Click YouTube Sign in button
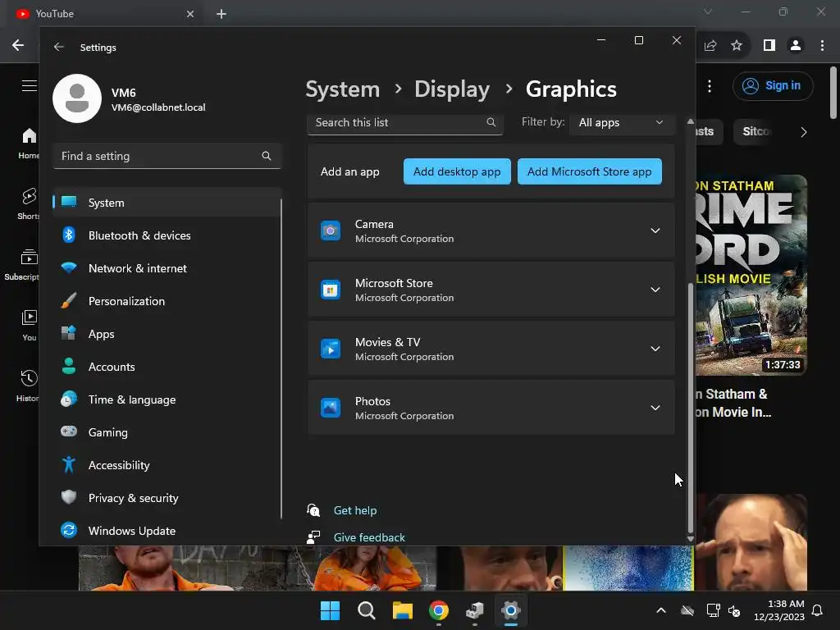This screenshot has height=630, width=840. [x=773, y=85]
